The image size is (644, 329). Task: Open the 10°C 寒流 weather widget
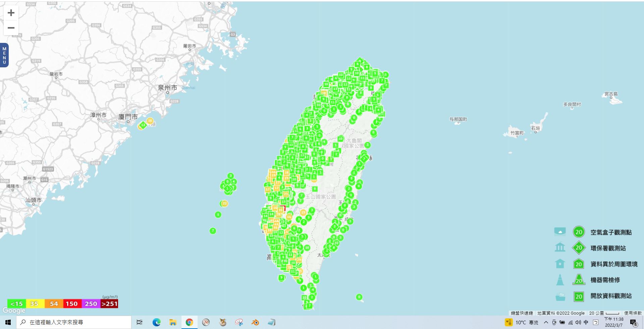click(522, 322)
